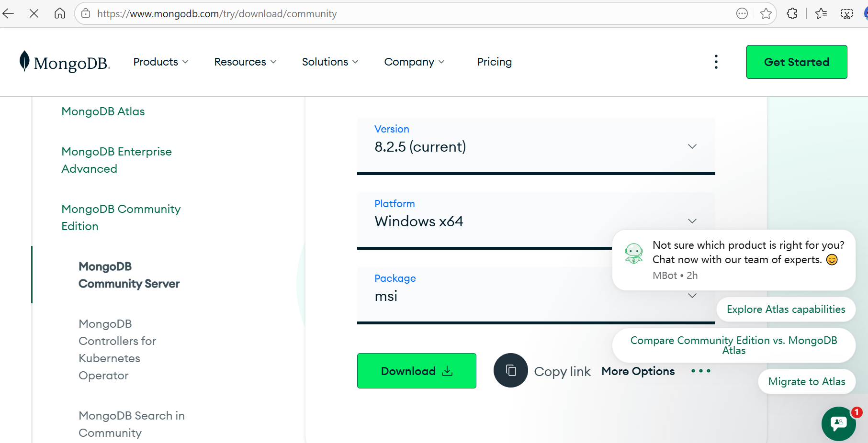Go to the Pricing page

(495, 62)
